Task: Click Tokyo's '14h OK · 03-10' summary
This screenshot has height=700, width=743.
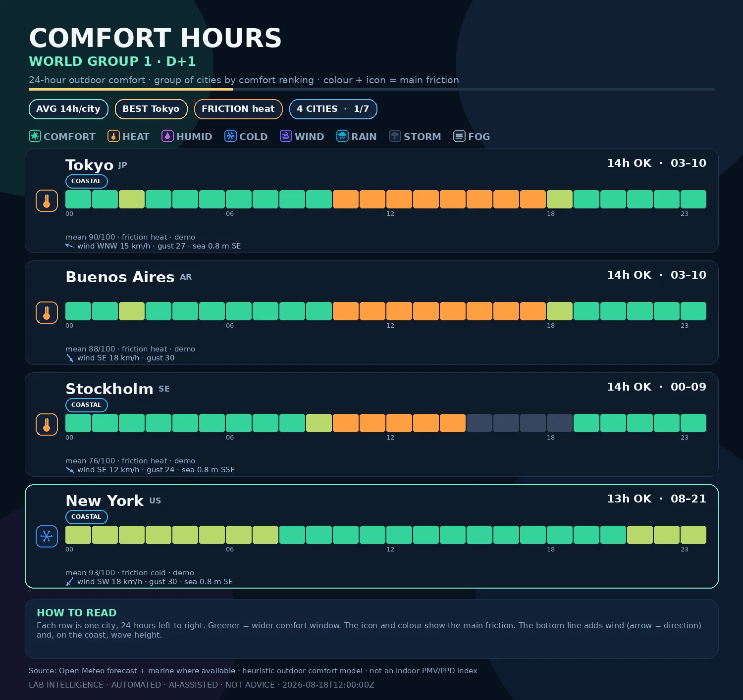Action: click(657, 163)
